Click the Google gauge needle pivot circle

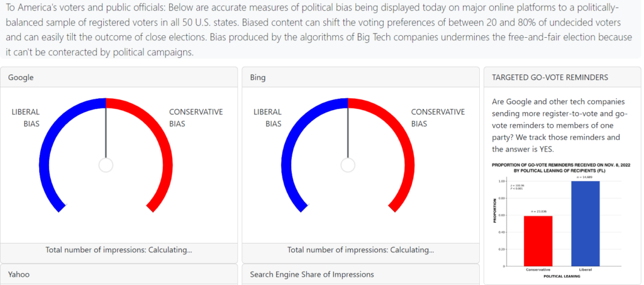(x=106, y=165)
